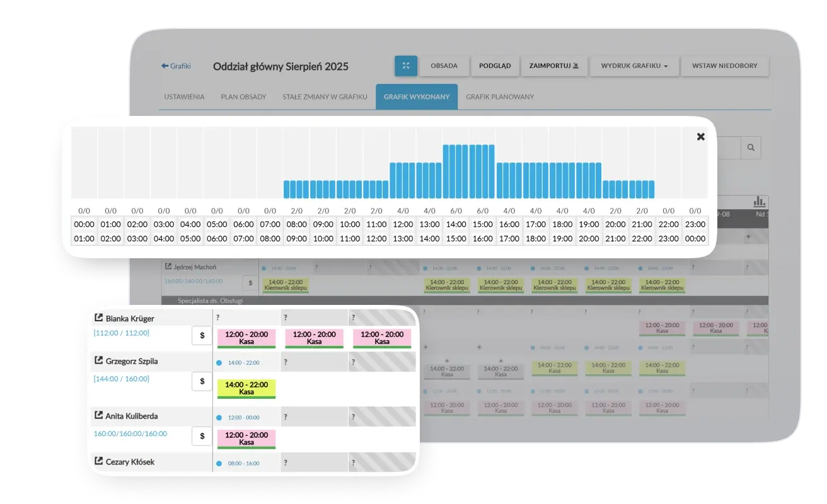
Task: Go back via the Grafiki link
Action: tap(176, 66)
